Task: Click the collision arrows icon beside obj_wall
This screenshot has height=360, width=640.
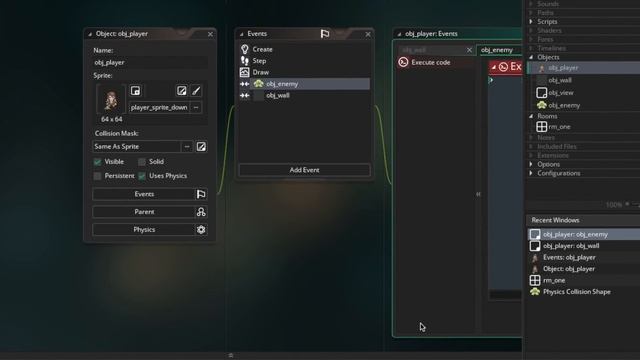Action: (244, 95)
